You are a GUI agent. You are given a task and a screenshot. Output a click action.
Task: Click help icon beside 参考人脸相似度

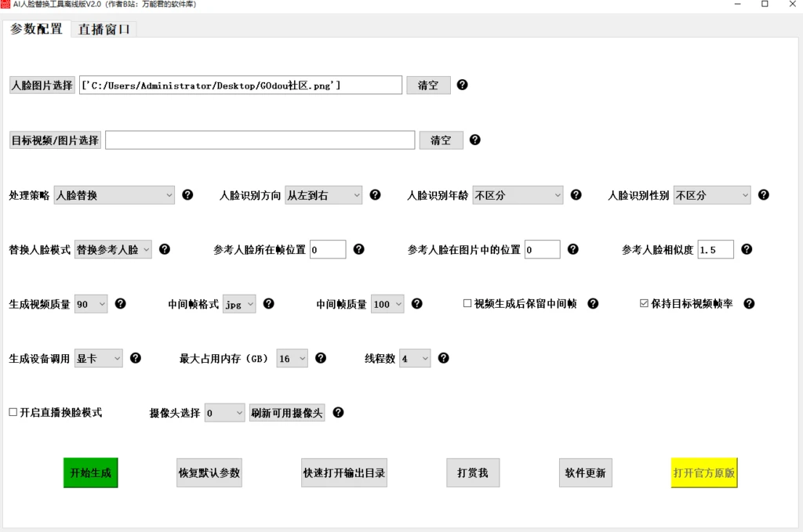(x=747, y=248)
